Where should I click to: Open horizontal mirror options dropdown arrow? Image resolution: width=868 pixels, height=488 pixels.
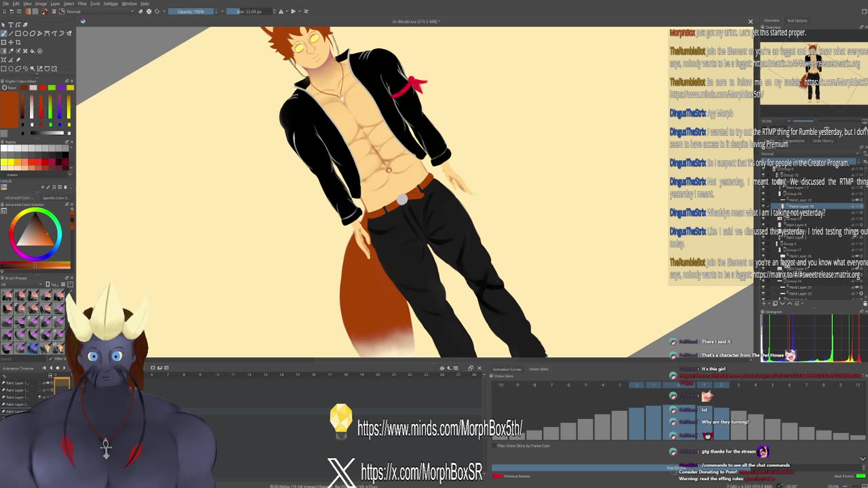[287, 12]
